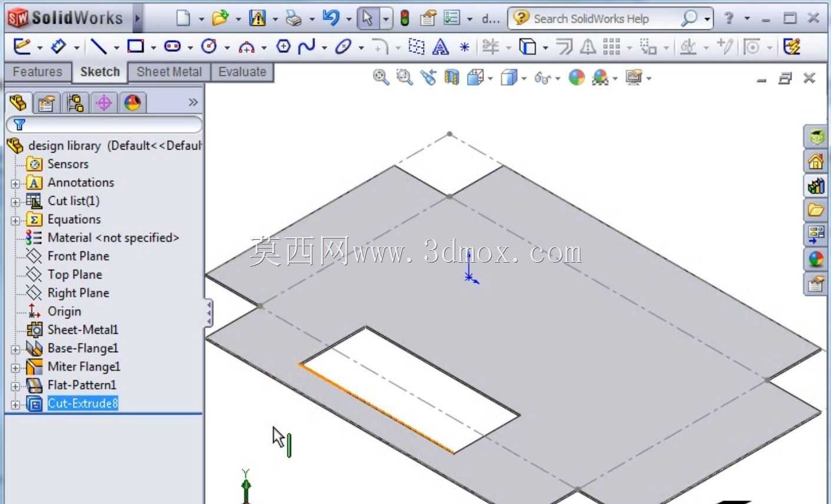Select the Origin tree item
The height and width of the screenshot is (504, 831).
point(64,311)
